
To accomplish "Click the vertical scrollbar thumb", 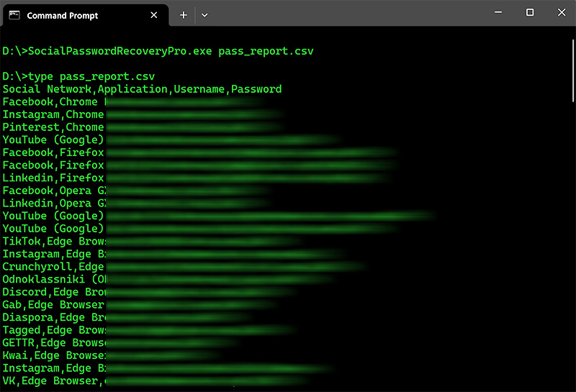I will pyautogui.click(x=573, y=70).
